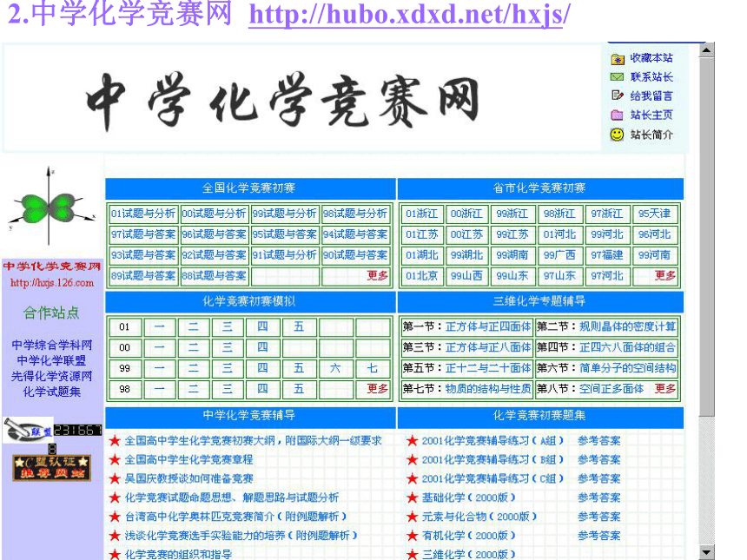This screenshot has width=747, height=560.
Task: Open the 联系站长 link
Action: pos(651,77)
